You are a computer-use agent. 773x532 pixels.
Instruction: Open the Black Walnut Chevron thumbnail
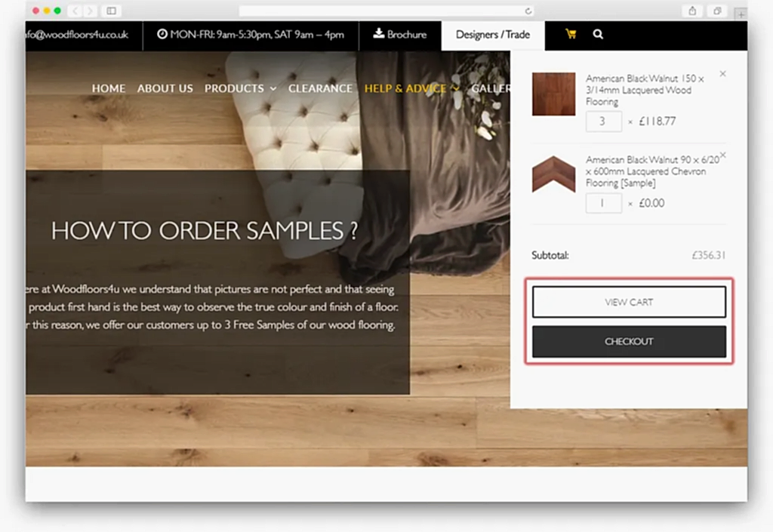[x=553, y=174]
